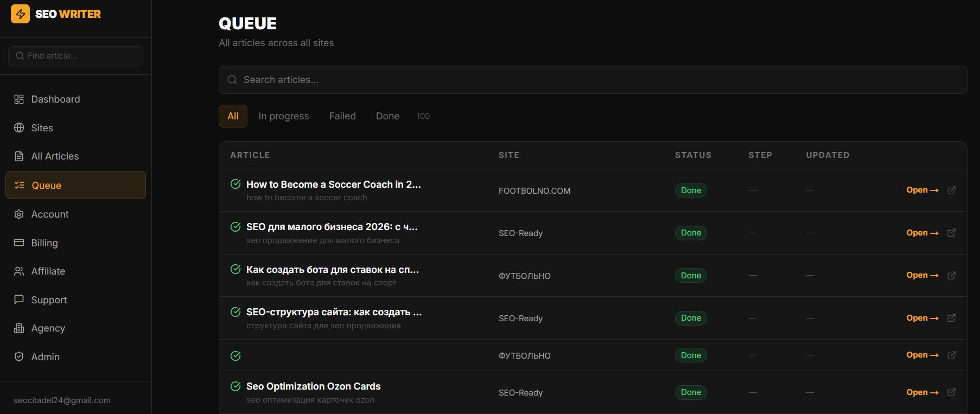Click Open link for Seo Optimization Ozon Cards

pos(922,392)
